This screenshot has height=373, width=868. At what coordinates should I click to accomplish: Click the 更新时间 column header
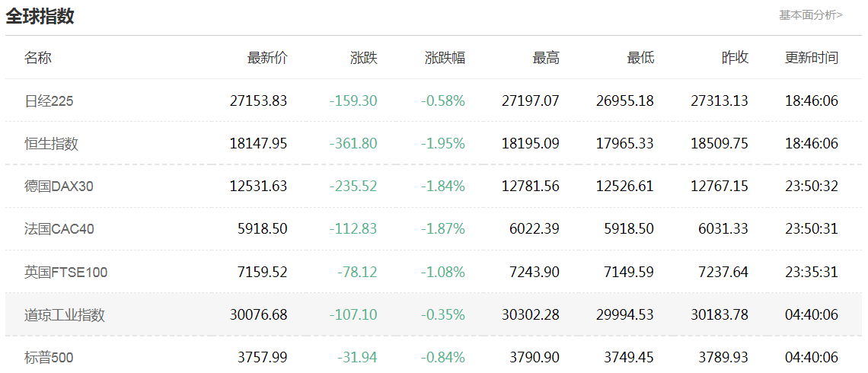pyautogui.click(x=812, y=58)
